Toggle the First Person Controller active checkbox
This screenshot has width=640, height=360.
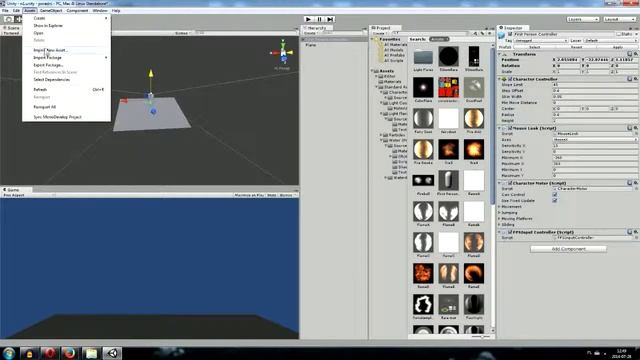[510, 34]
